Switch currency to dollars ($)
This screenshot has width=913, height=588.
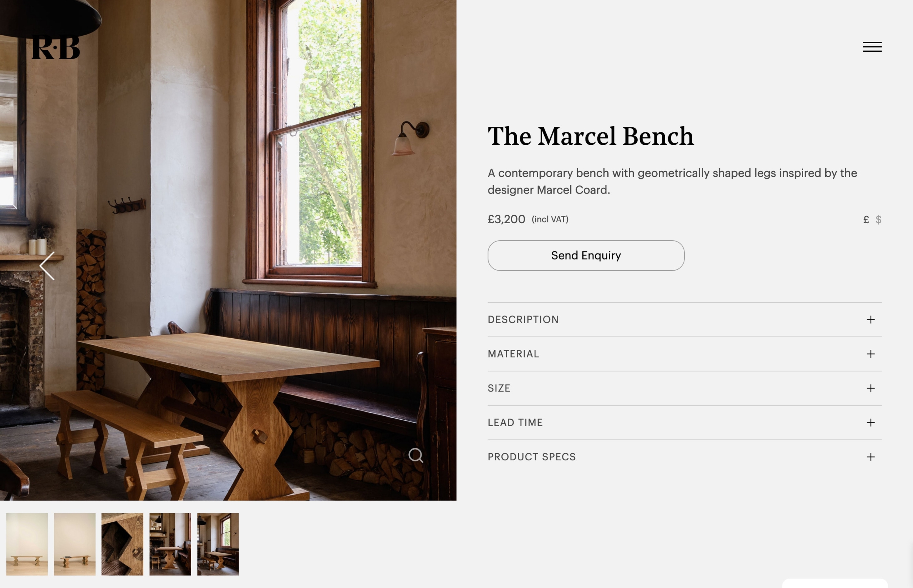[x=879, y=220]
